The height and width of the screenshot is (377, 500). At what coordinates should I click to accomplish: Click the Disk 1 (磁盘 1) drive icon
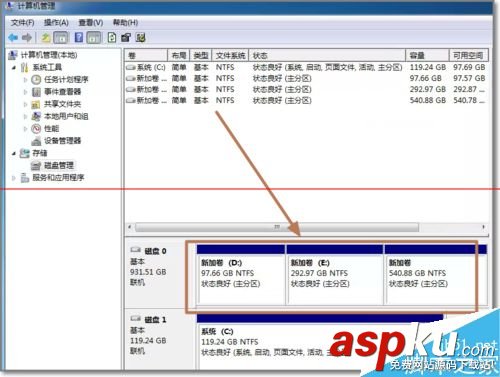click(x=136, y=319)
